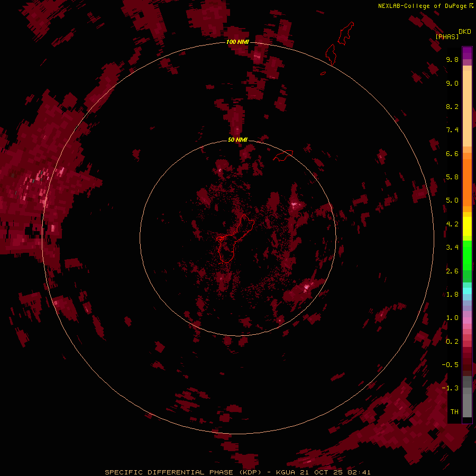This screenshot has width=476, height=476.
Task: Click the KGUA 21 OCT 25 02:41 timestamp
Action: point(323,472)
